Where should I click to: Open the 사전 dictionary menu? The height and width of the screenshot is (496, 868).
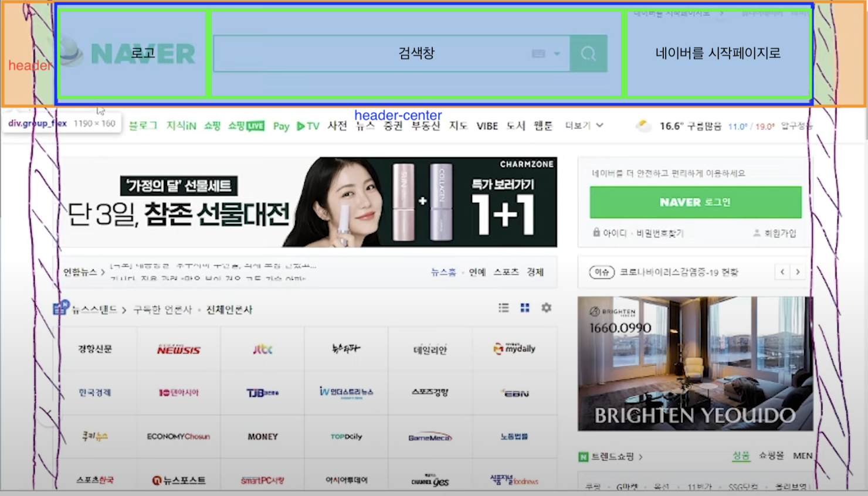[x=337, y=125]
